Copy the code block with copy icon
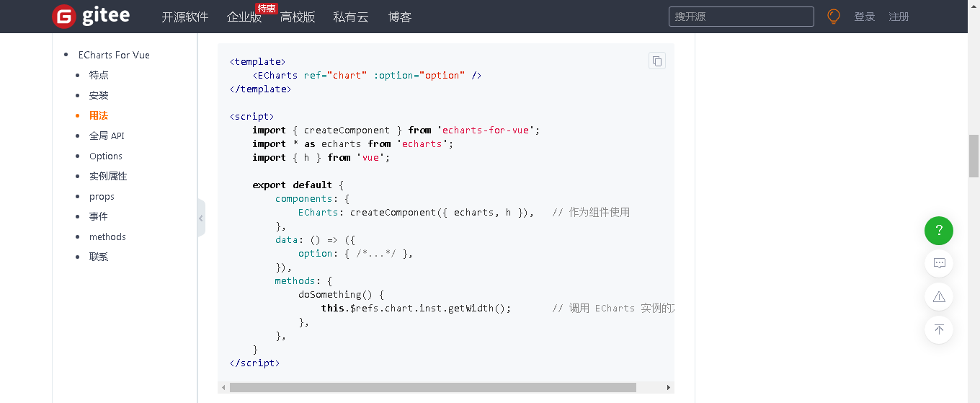The height and width of the screenshot is (403, 980). click(656, 61)
